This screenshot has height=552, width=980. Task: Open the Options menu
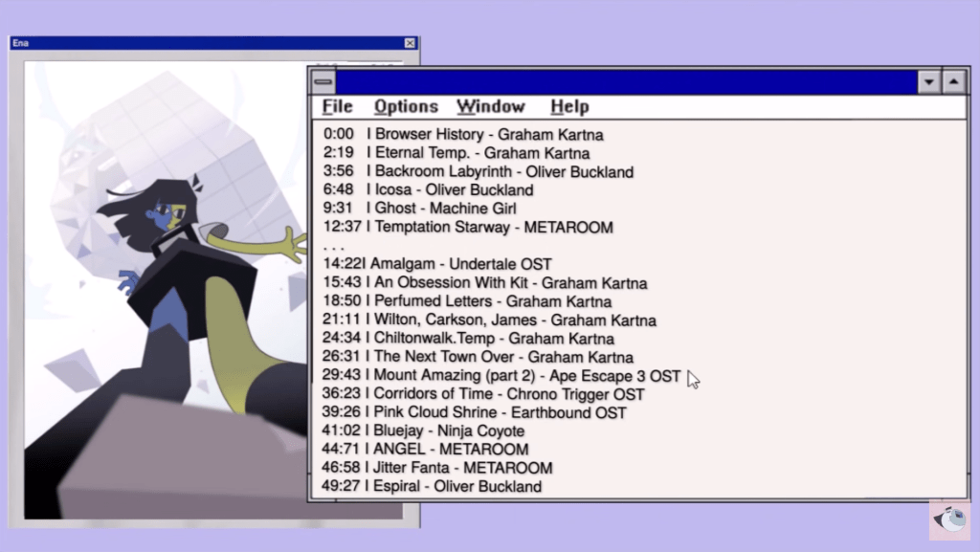tap(406, 107)
